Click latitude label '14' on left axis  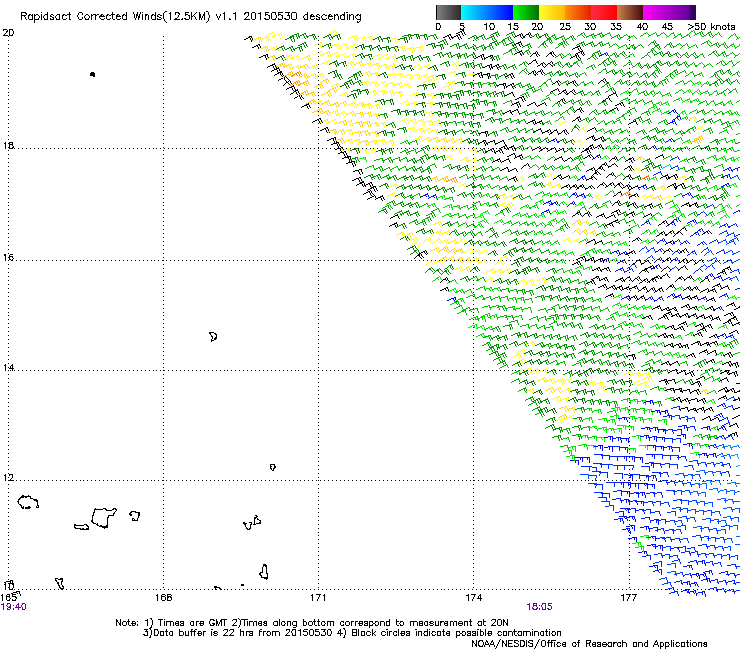(x=8, y=368)
